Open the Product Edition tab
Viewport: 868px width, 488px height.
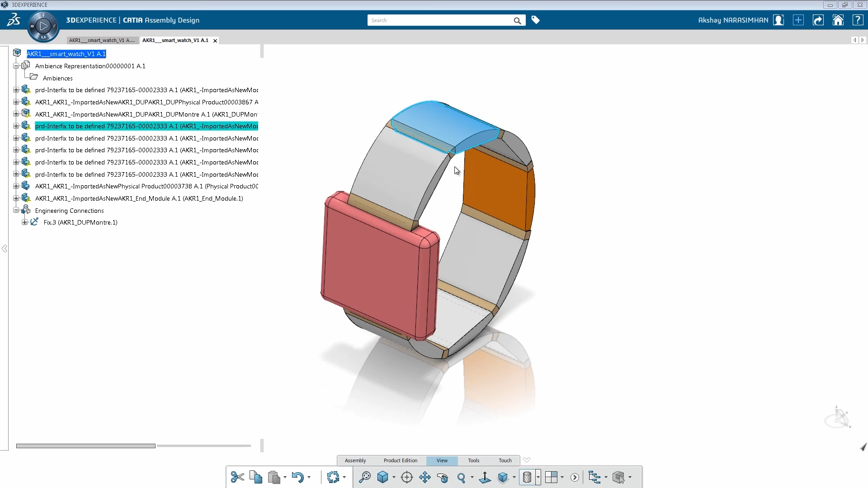point(400,460)
